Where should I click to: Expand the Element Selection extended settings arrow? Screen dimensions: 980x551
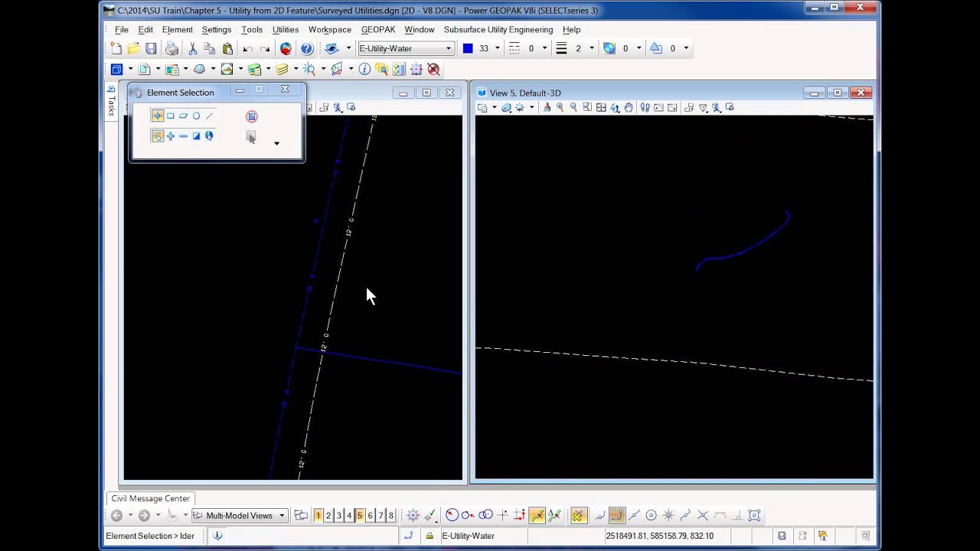tap(276, 143)
